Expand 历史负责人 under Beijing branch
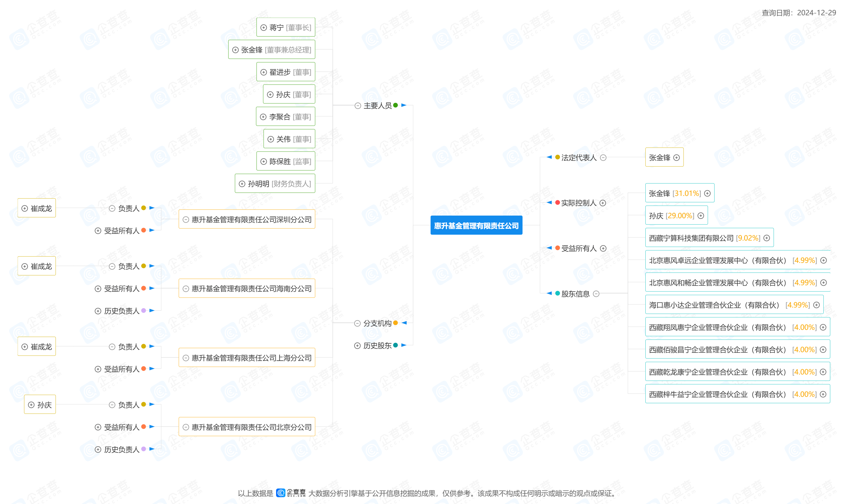 point(98,449)
